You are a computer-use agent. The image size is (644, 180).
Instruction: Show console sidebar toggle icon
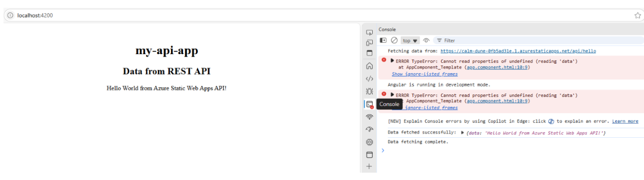[x=383, y=40]
